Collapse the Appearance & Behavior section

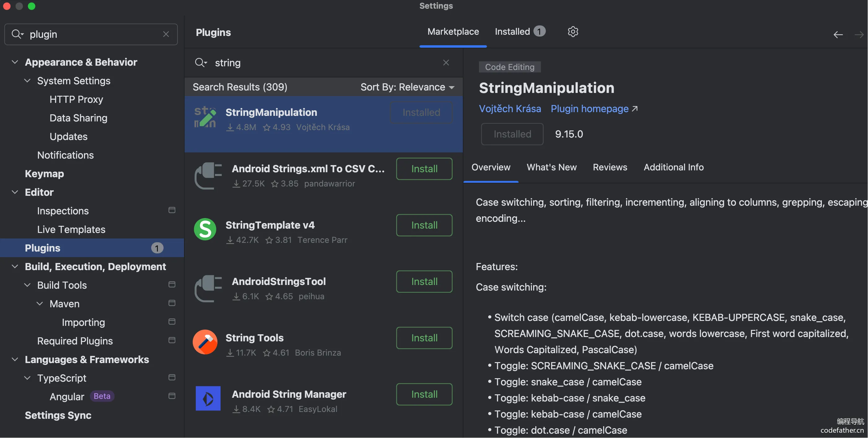15,62
